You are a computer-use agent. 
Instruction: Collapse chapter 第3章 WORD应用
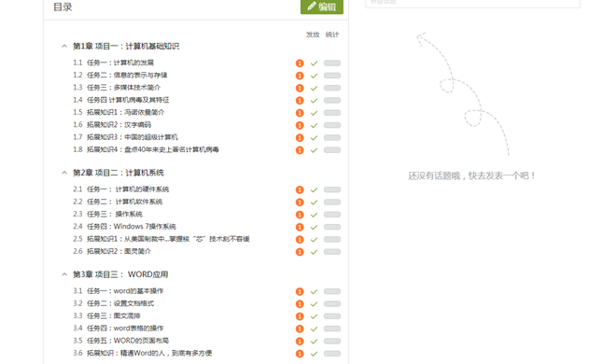64,274
